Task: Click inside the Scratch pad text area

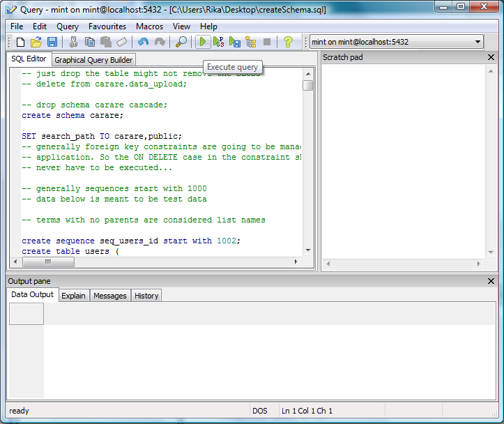Action: (x=404, y=160)
